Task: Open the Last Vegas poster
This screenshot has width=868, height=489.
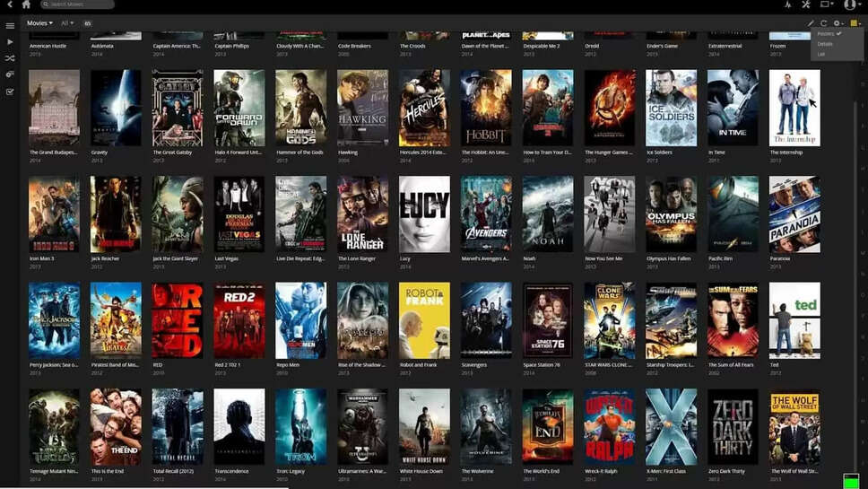Action: tap(239, 214)
